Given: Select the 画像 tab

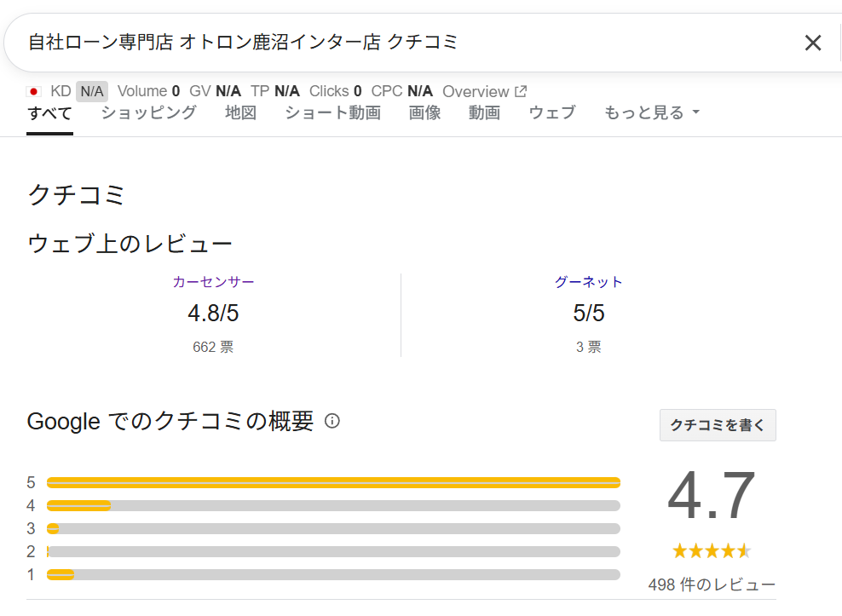Looking at the screenshot, I should 424,112.
